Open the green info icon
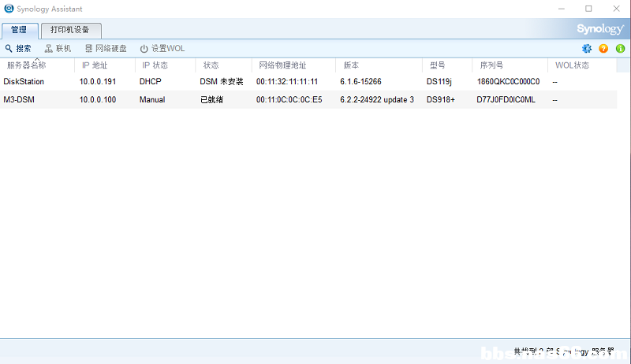 click(620, 49)
